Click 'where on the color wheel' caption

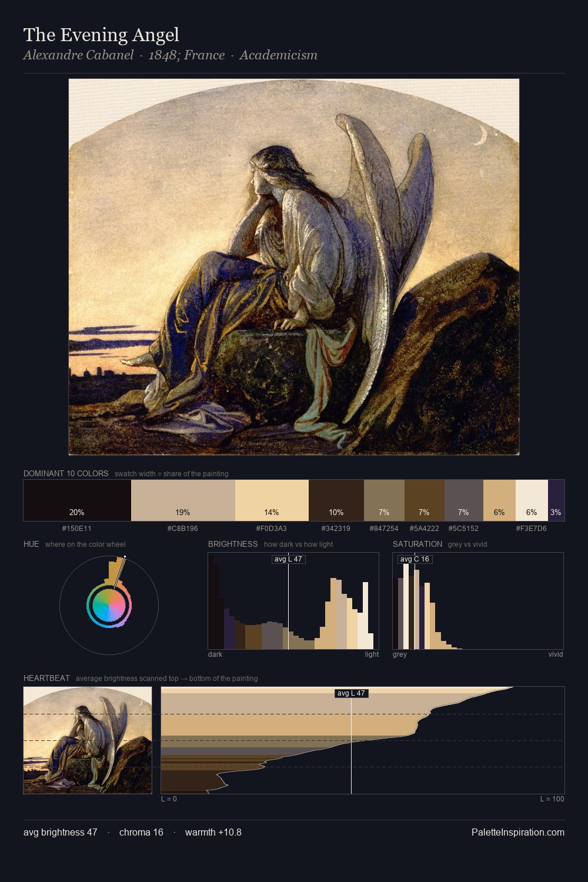click(85, 544)
